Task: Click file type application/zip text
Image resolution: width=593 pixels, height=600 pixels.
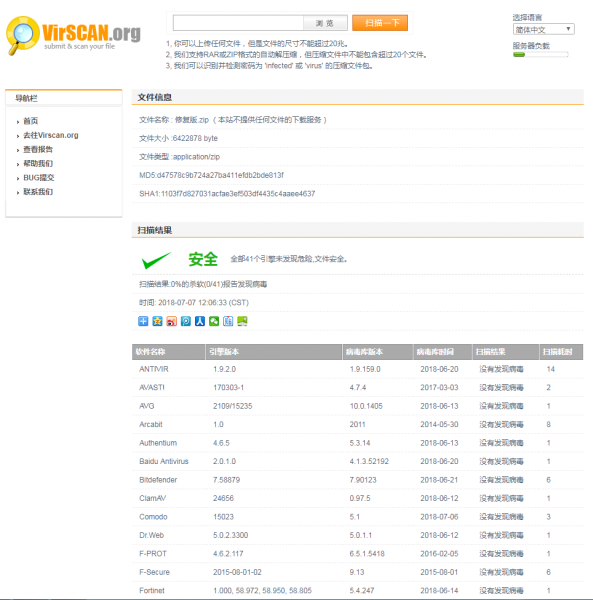Action: point(179,157)
